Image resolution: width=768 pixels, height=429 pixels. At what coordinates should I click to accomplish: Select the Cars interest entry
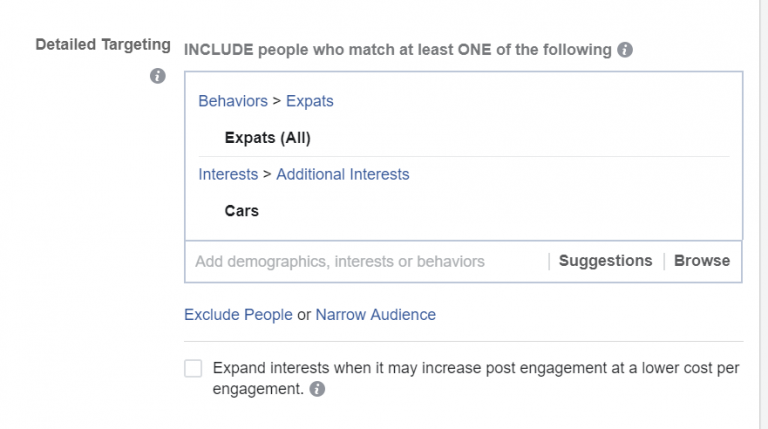tap(242, 211)
